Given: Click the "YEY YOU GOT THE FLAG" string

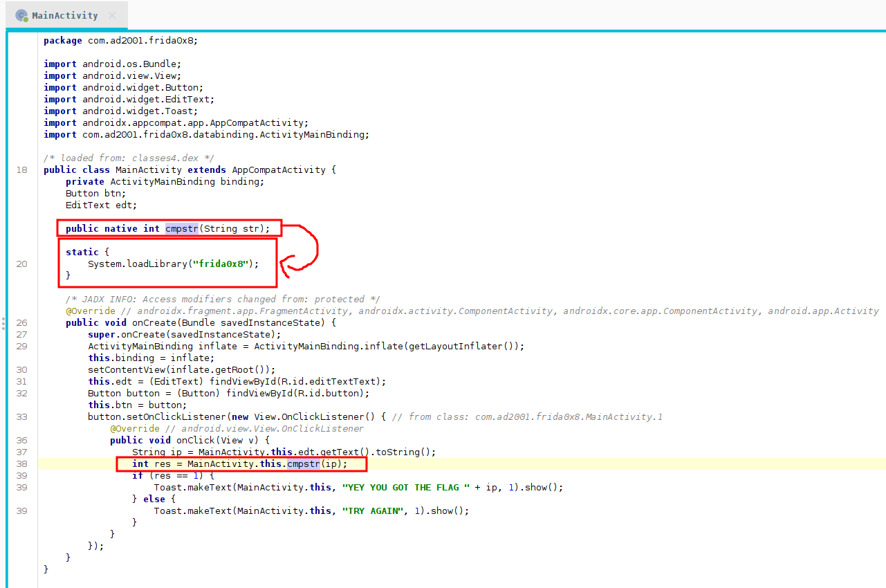Looking at the screenshot, I should pos(406,487).
